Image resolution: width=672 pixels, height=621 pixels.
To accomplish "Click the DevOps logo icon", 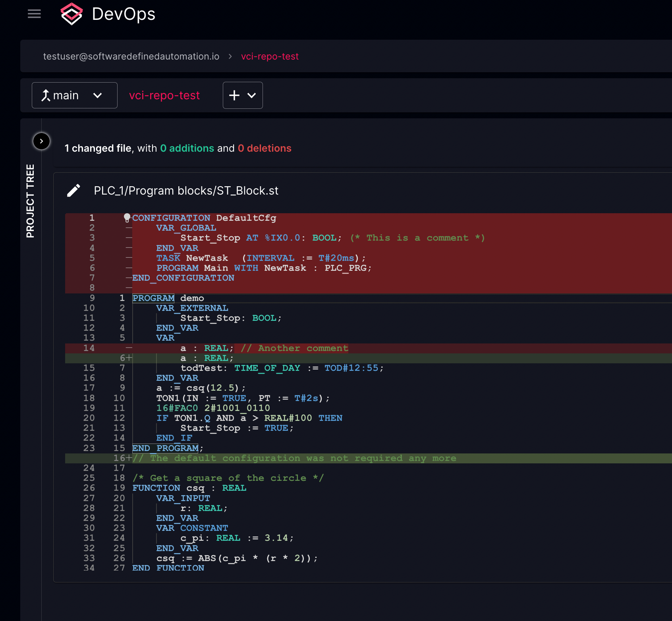I will point(71,14).
